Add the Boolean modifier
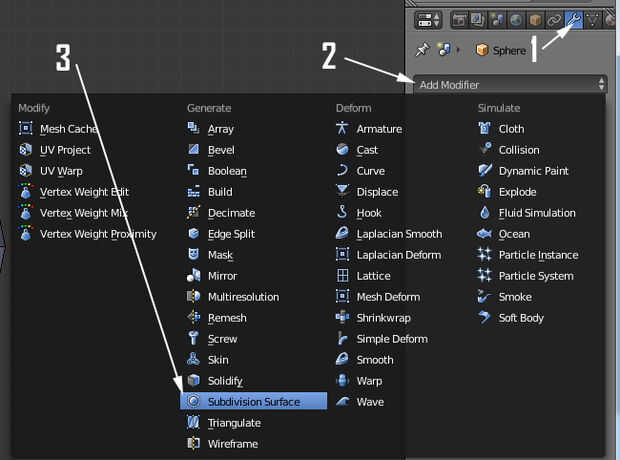620x460 pixels. [227, 171]
